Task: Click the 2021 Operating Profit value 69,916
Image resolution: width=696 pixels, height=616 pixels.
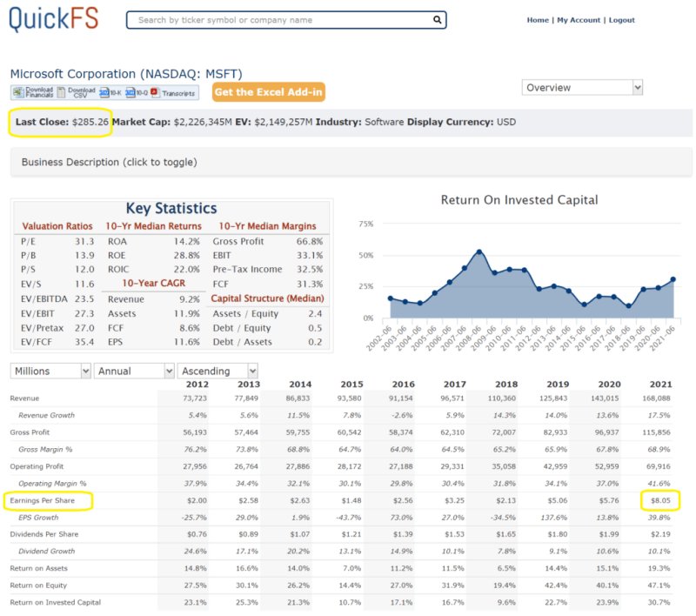Action: coord(659,466)
